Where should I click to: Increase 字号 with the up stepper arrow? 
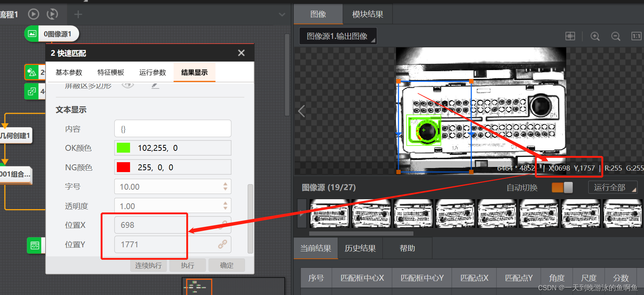[x=225, y=184]
